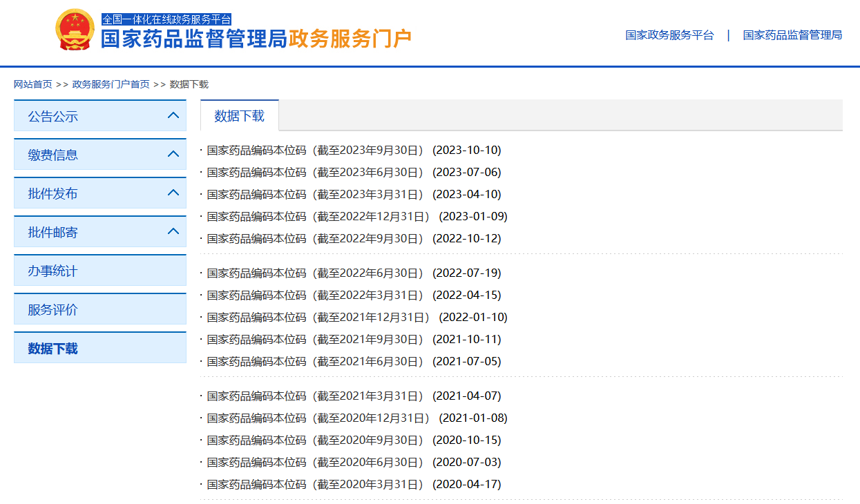This screenshot has height=504, width=860.
Task: Click the date (2023-01-09)
Action: point(473,216)
